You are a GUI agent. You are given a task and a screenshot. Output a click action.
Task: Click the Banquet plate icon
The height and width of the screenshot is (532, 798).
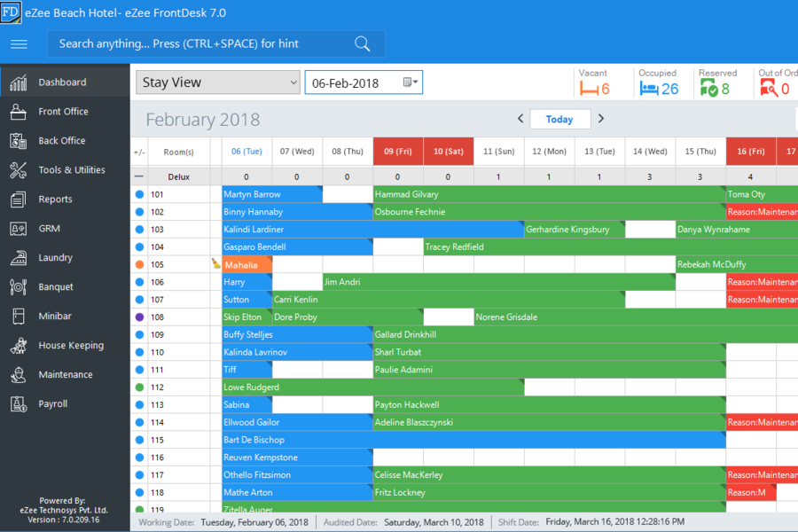point(18,287)
